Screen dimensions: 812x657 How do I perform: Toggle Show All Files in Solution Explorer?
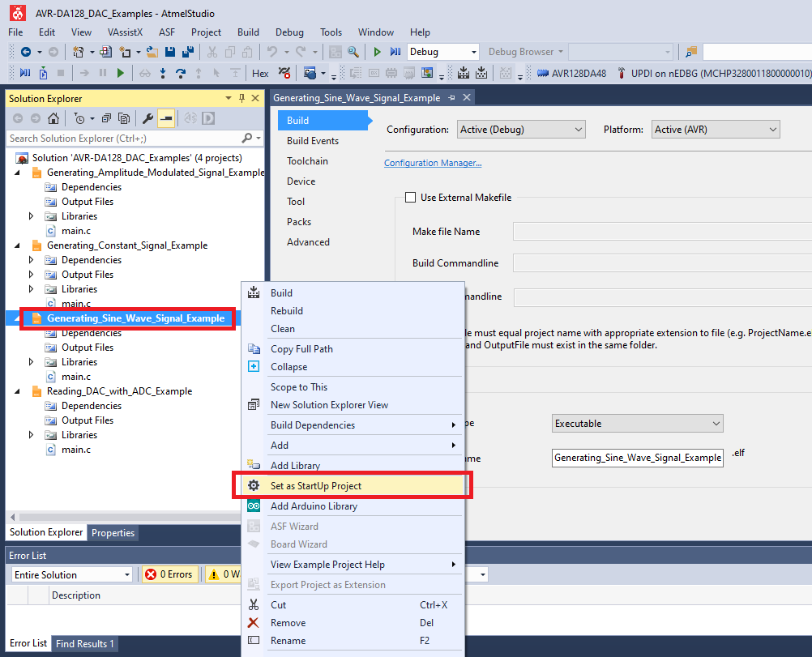coord(124,118)
